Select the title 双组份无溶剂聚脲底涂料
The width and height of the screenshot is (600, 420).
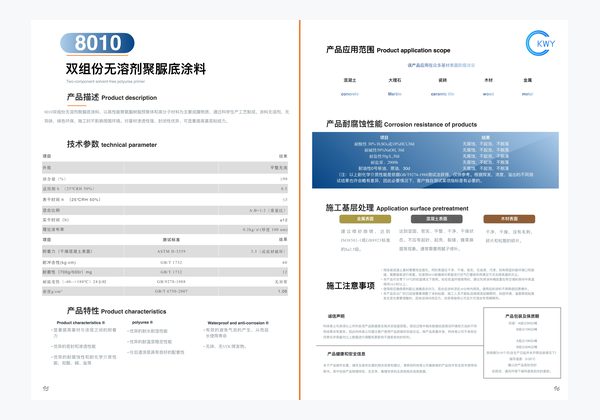[136, 69]
